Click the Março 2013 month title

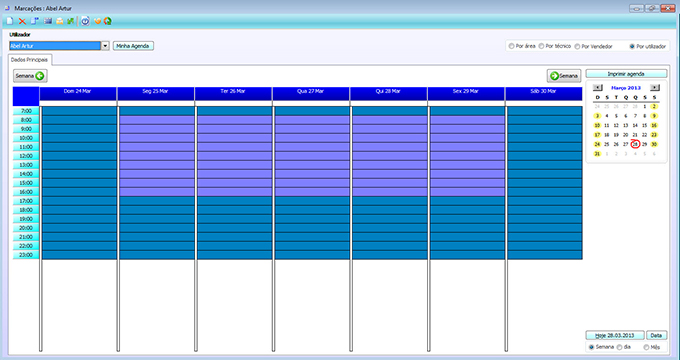tap(626, 88)
